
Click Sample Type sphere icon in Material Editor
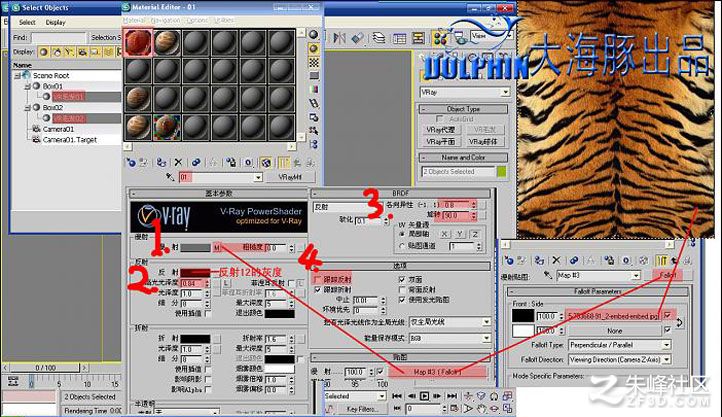tap(314, 35)
